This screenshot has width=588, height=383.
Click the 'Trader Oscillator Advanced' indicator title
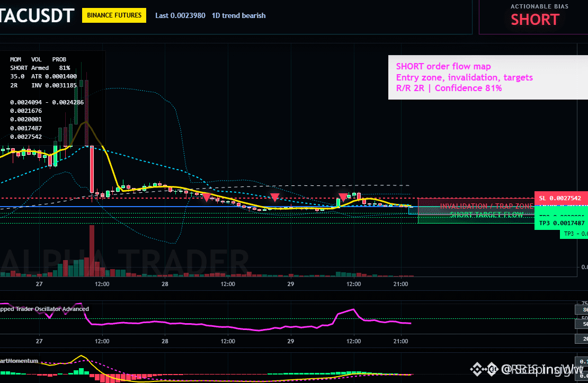[x=52, y=309]
